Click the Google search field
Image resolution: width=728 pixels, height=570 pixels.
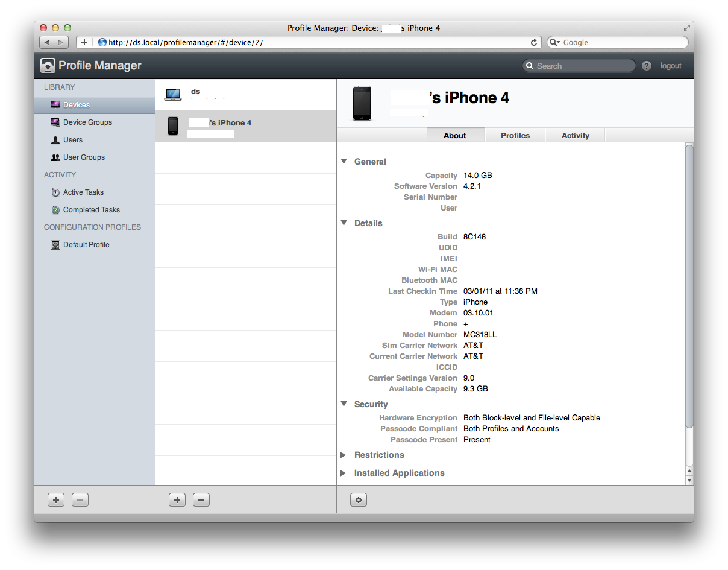click(x=617, y=43)
